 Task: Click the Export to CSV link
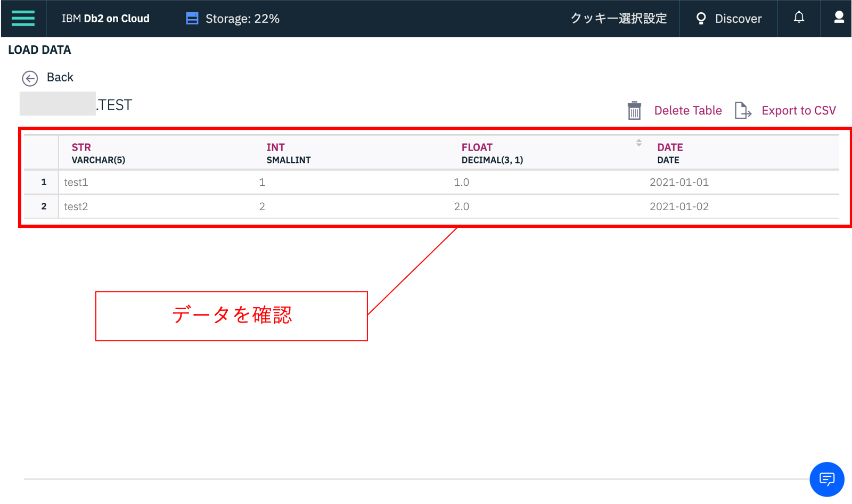(x=798, y=110)
